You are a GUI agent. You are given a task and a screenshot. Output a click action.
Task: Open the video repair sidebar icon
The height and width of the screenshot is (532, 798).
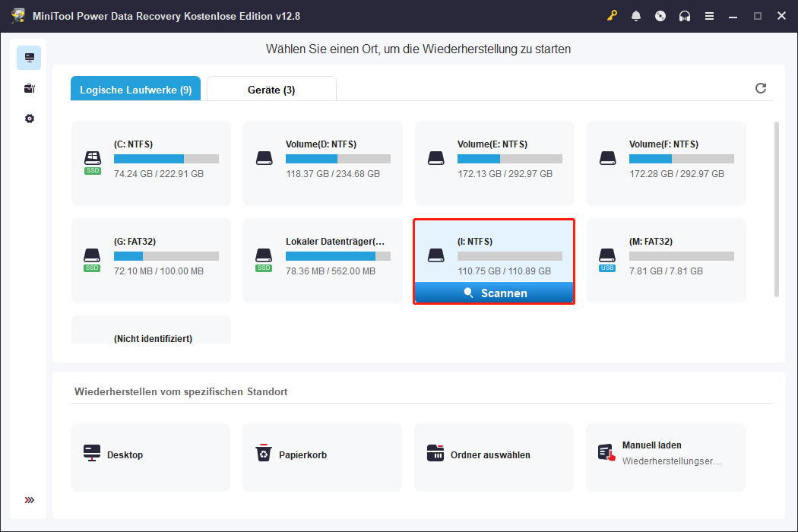[x=29, y=87]
